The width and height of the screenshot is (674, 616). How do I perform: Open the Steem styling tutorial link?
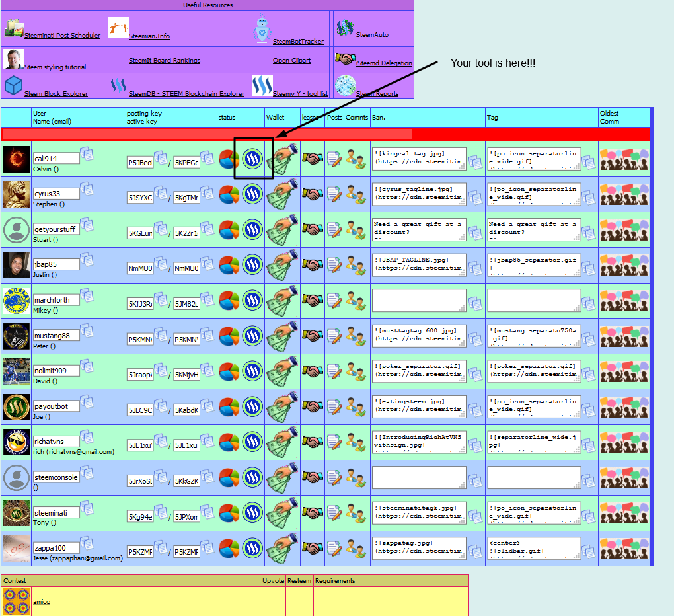click(55, 67)
